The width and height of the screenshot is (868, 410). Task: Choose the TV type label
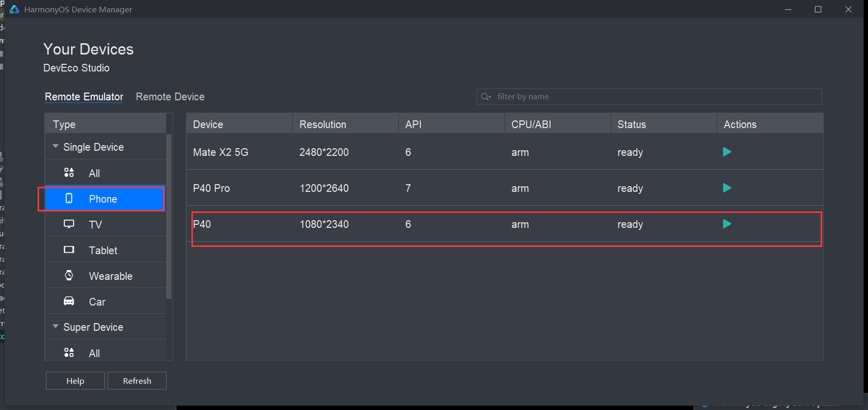tap(95, 225)
